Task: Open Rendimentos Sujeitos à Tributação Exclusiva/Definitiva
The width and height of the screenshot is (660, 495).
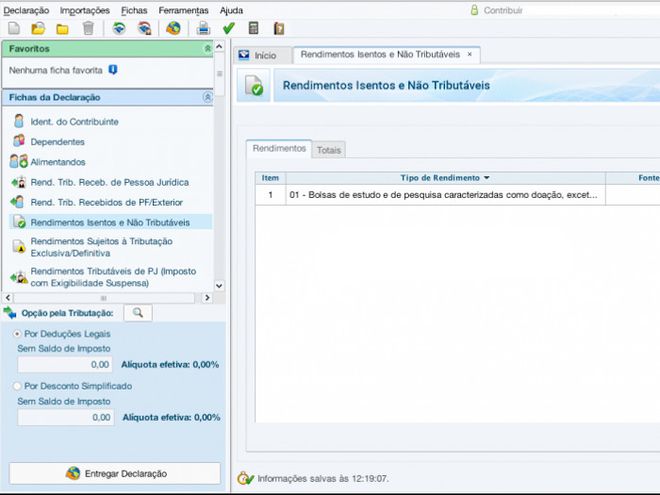Action: [x=101, y=247]
